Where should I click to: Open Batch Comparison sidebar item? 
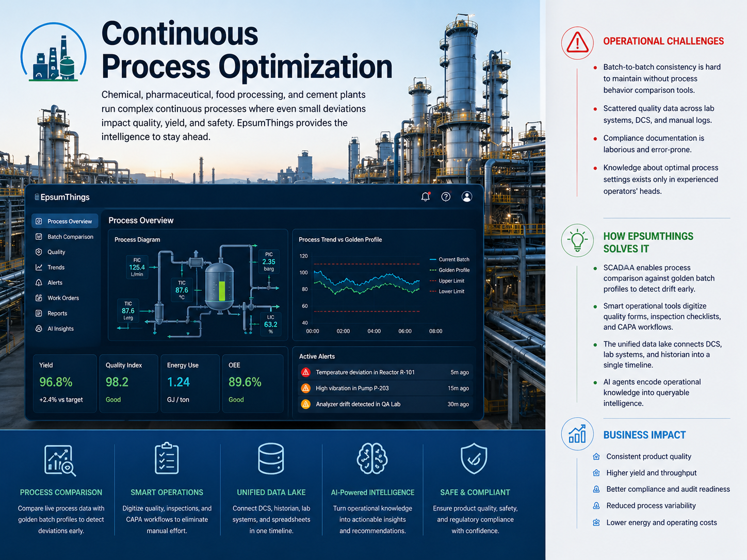65,237
